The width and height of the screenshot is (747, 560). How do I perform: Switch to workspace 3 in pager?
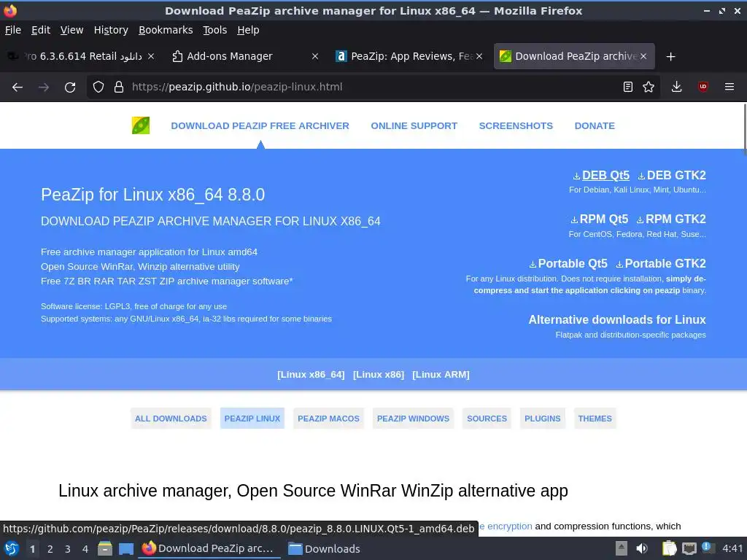coord(68,549)
